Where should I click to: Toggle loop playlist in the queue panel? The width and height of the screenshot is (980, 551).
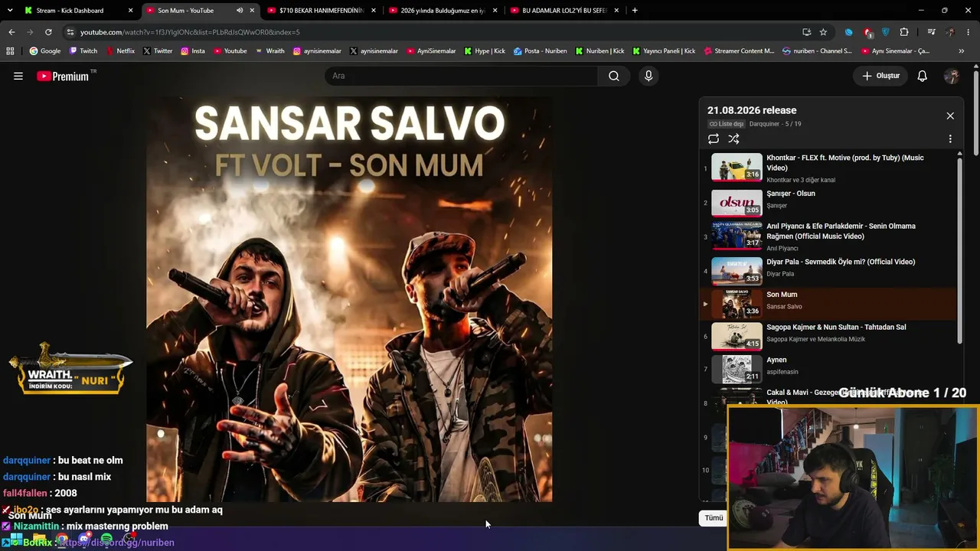714,139
